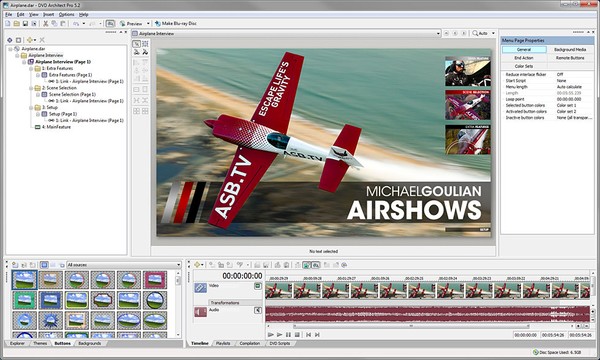The height and width of the screenshot is (360, 600).
Task: Save the project via the floppy disk icon
Action: (x=25, y=24)
